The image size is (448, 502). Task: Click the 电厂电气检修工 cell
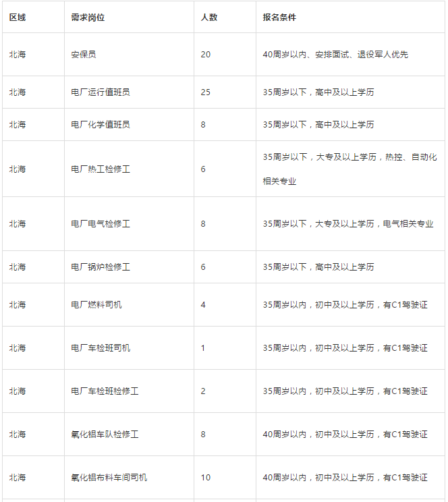click(101, 224)
